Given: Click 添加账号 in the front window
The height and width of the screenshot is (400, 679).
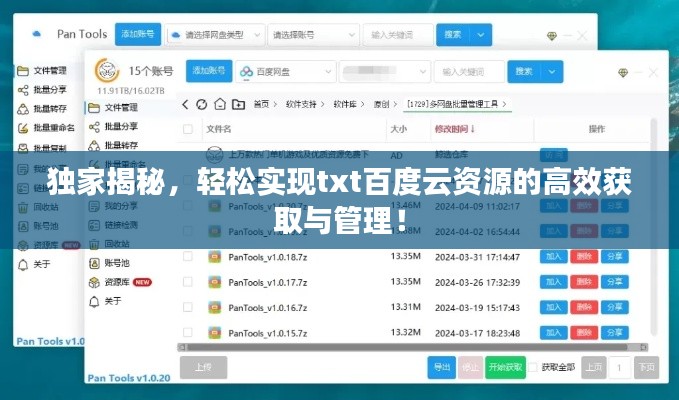Looking at the screenshot, I should [x=209, y=71].
